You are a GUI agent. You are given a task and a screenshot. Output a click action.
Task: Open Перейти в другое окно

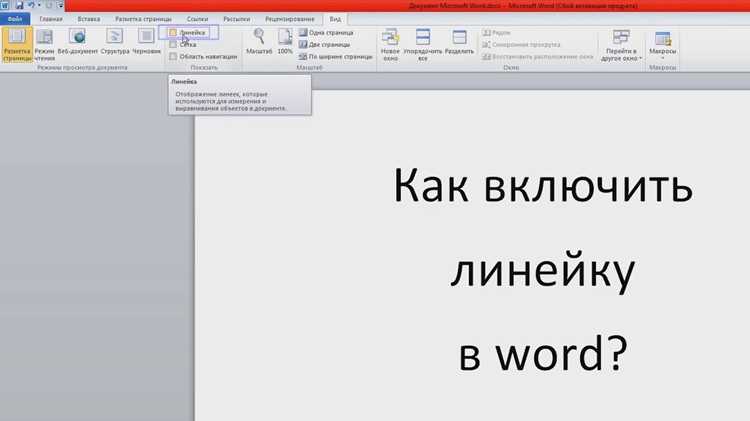(621, 44)
